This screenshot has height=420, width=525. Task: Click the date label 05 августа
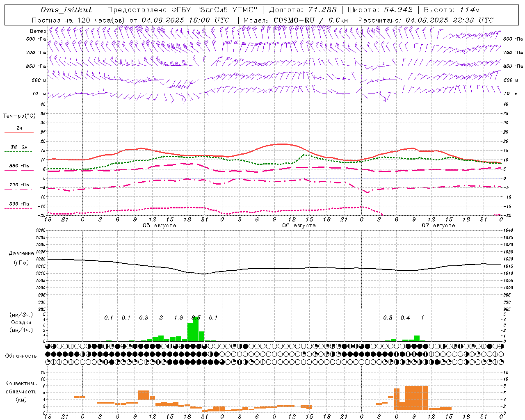point(160,226)
